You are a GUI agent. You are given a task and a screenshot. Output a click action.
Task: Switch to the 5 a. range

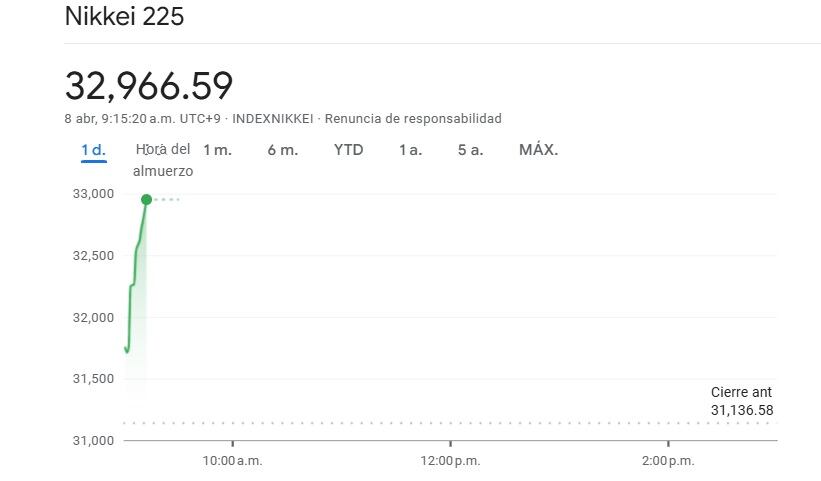click(470, 150)
